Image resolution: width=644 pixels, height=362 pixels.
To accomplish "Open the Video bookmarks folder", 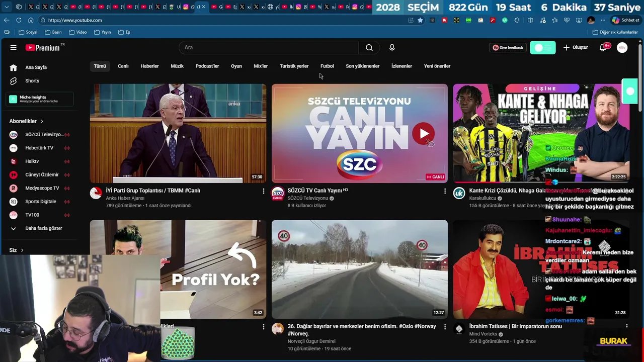I will pyautogui.click(x=78, y=32).
